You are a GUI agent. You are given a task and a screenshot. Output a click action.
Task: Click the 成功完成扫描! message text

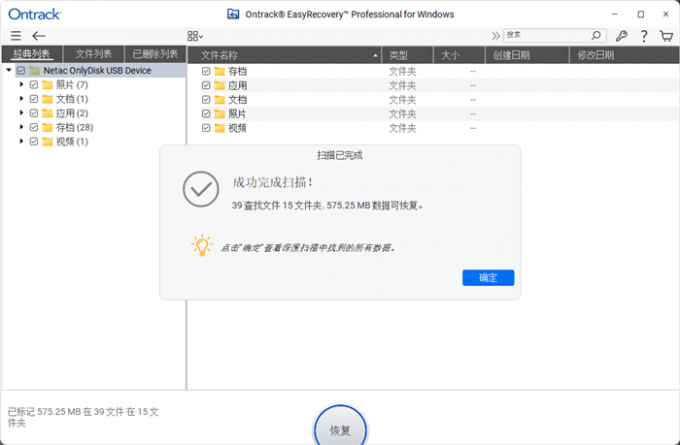tap(273, 182)
